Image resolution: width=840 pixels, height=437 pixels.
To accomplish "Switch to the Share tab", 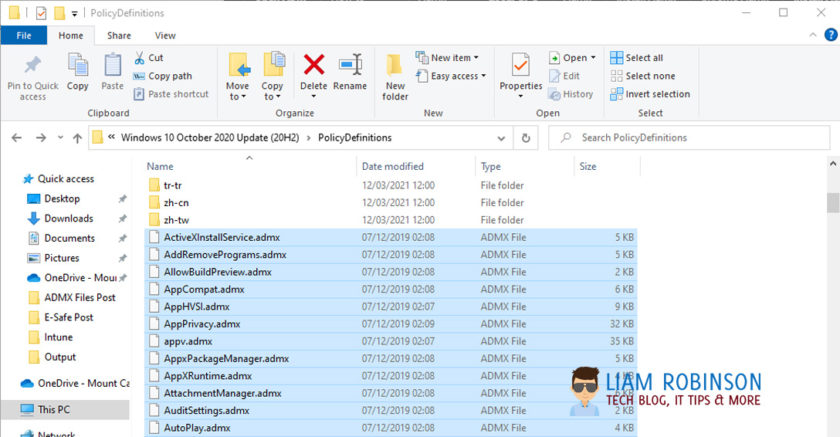I will pyautogui.click(x=119, y=35).
